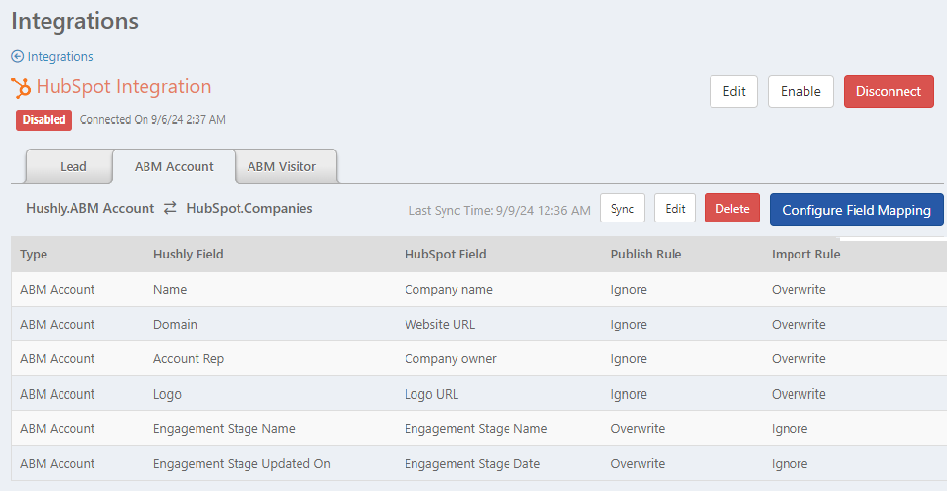The height and width of the screenshot is (491, 948).
Task: Select Engagement Stage Updated On cell
Action: (242, 464)
